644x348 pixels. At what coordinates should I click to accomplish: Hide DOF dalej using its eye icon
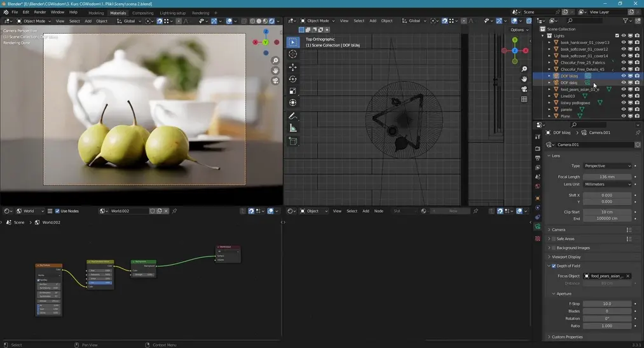click(623, 83)
